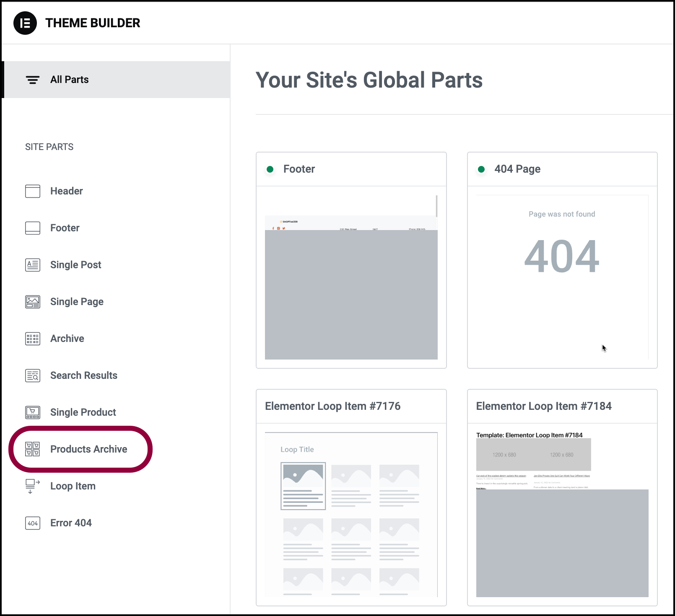
Task: Open Elementor Loop Item #7184 title
Action: point(544,406)
